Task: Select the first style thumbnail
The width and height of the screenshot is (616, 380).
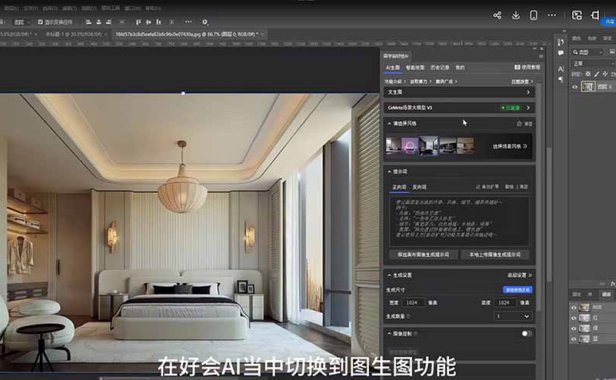Action: (393, 145)
